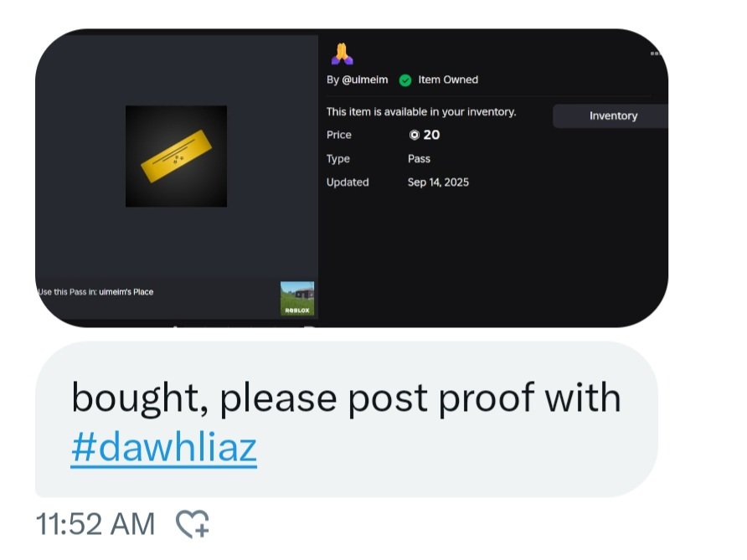Click the Pass type value

coord(419,158)
